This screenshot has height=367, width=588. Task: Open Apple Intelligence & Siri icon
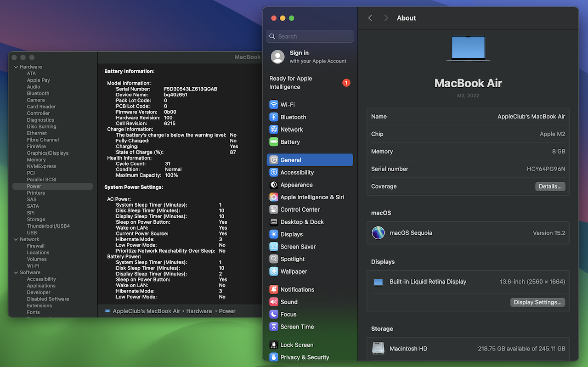click(274, 197)
